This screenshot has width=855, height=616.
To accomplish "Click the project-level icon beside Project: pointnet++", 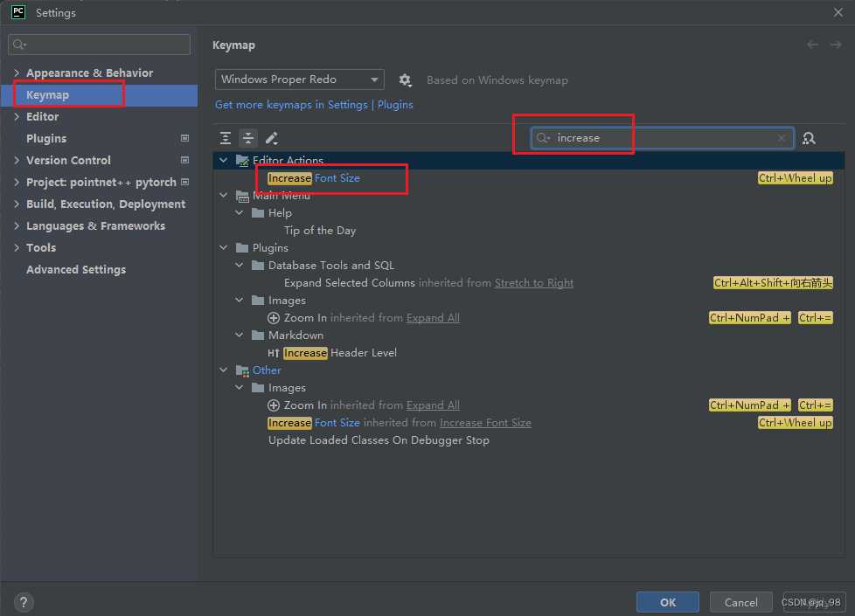I will (184, 182).
